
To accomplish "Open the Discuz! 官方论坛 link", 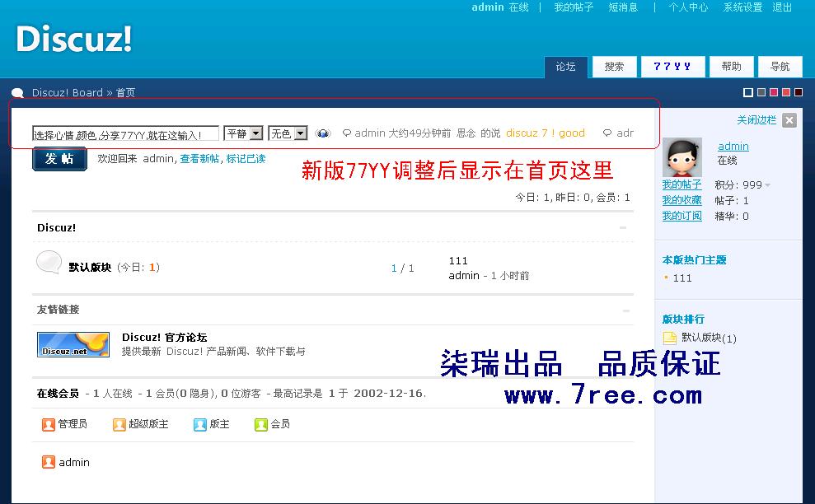I will (x=164, y=337).
